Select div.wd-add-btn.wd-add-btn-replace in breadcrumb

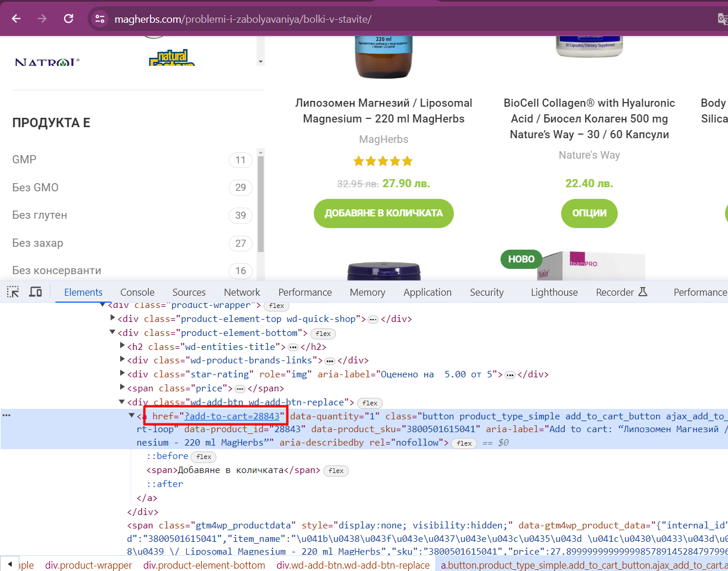tap(353, 565)
